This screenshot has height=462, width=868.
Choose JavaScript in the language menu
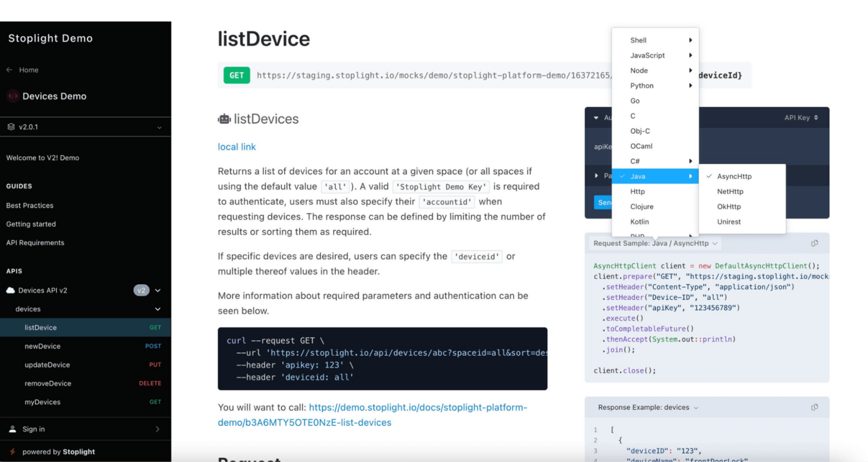(655, 56)
